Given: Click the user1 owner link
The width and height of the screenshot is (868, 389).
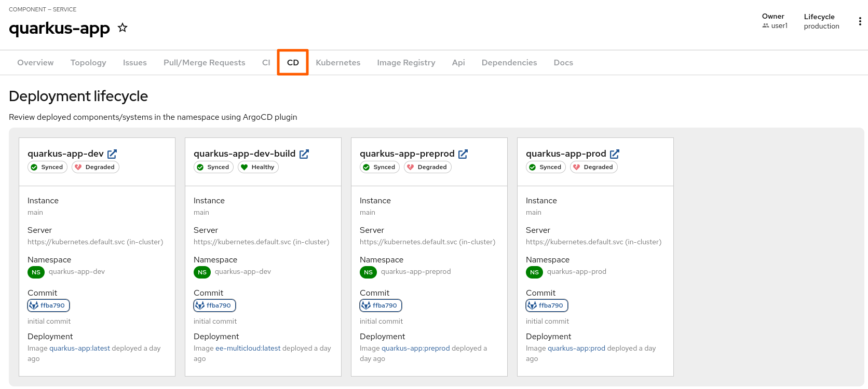Looking at the screenshot, I should coord(779,26).
